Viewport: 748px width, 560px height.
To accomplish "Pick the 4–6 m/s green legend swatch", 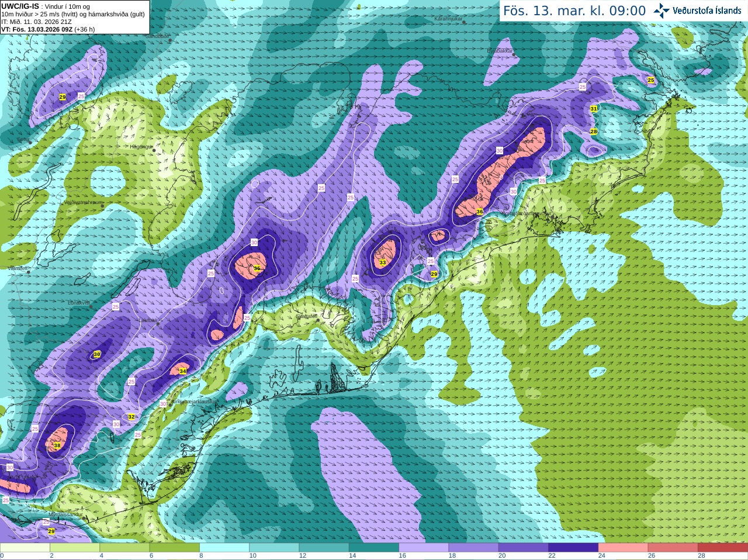I will (x=124, y=548).
